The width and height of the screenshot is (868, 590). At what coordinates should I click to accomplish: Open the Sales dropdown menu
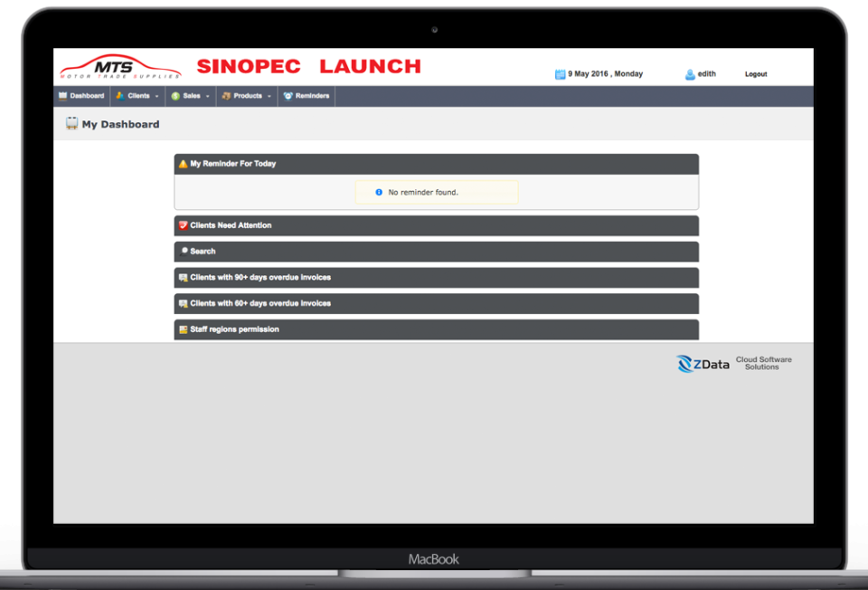(x=191, y=96)
